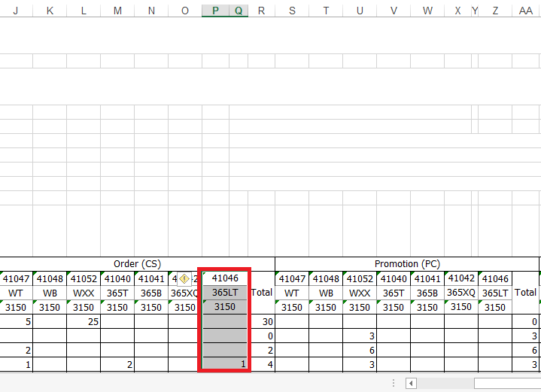The image size is (541, 392).
Task: Click the three-dot sheet tab splitter handle
Action: (394, 383)
